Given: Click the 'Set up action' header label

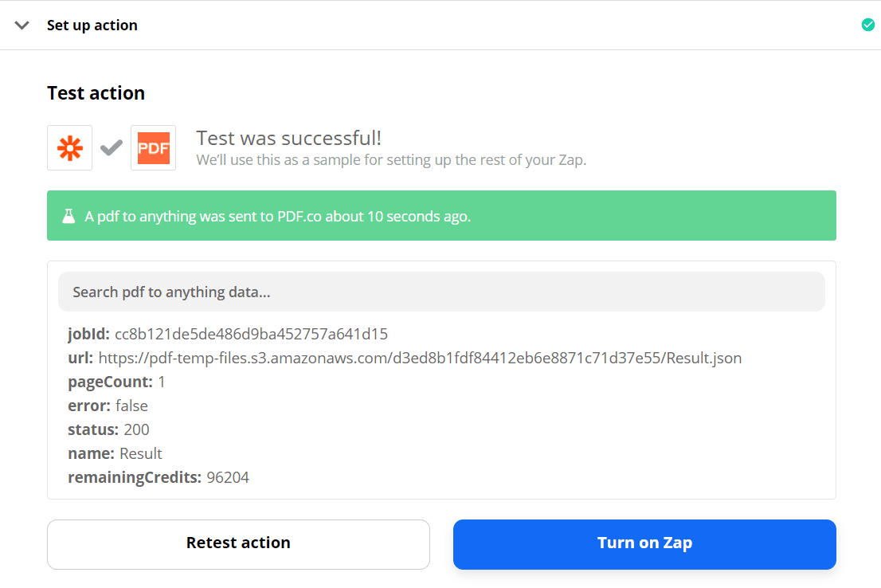Looking at the screenshot, I should click(x=92, y=25).
